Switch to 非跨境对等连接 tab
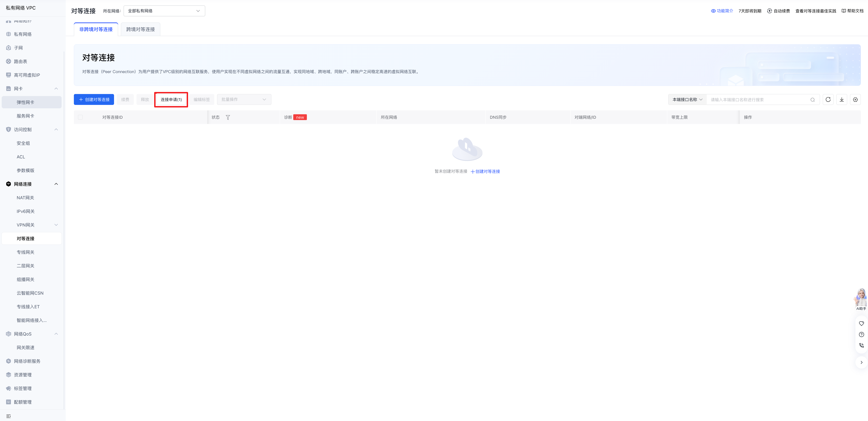 (x=96, y=29)
